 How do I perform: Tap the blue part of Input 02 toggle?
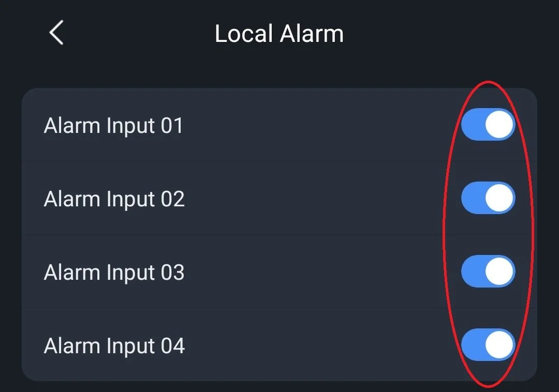[x=473, y=198]
